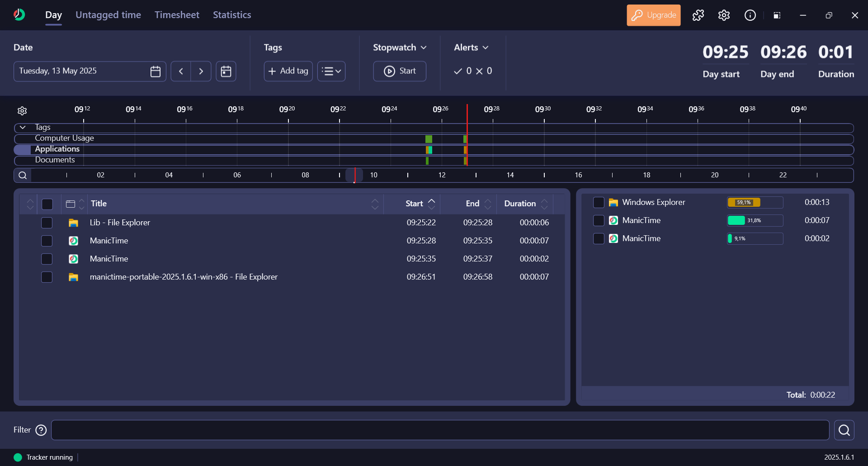Screen dimensions: 868x466
Task: Click the date field Tuesday, 13 May 2025
Action: [x=90, y=71]
